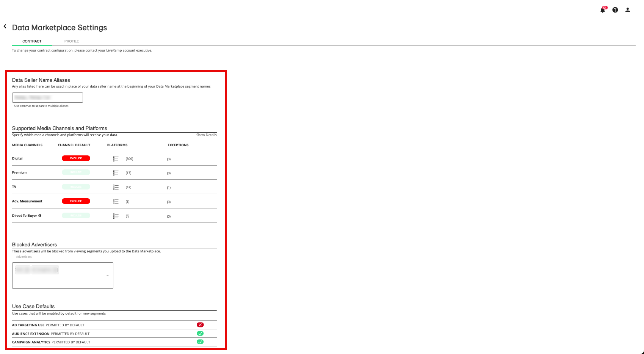Open the help question mark icon
Viewport: 644px width, 354px height.
pos(615,10)
